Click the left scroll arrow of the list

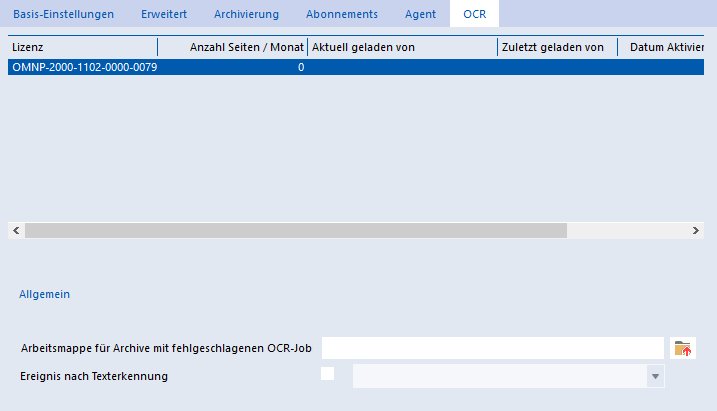(x=16, y=230)
